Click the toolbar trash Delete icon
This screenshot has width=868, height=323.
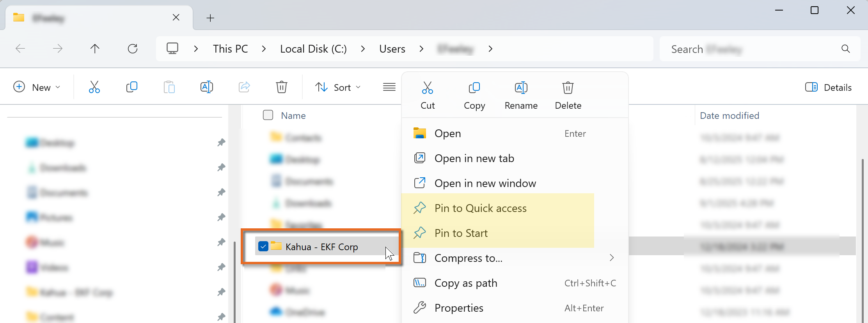tap(281, 87)
